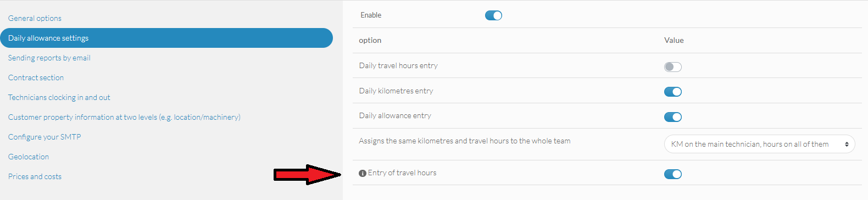Open Geolocation settings

click(29, 157)
